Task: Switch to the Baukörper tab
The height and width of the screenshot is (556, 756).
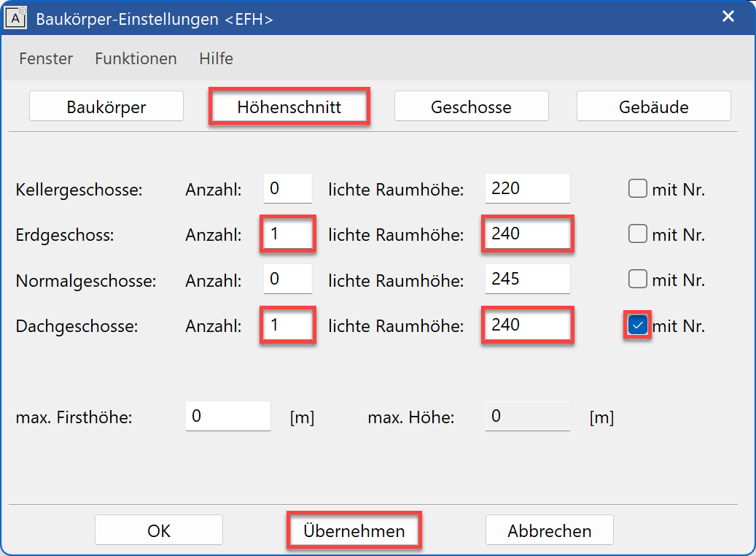Action: [x=106, y=107]
